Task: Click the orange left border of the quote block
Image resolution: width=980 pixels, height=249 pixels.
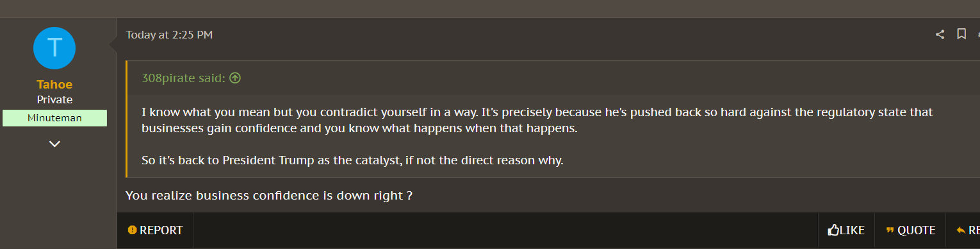Action: [127, 119]
